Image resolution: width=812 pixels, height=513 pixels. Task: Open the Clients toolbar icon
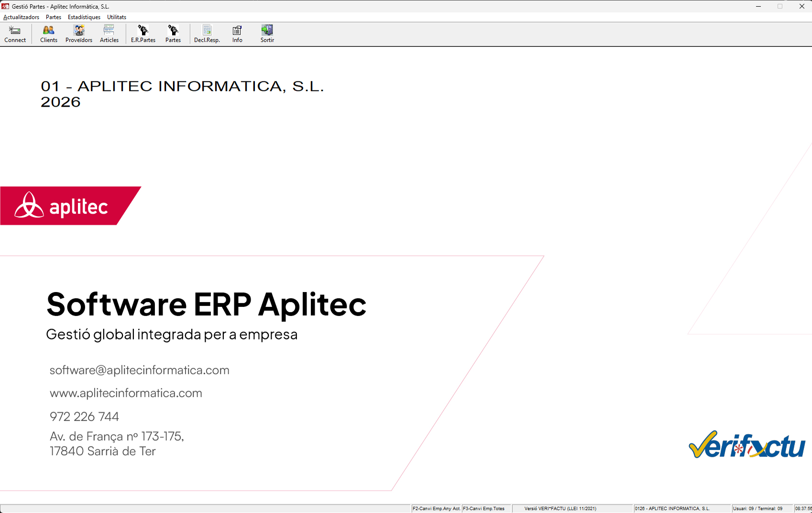pyautogui.click(x=49, y=34)
